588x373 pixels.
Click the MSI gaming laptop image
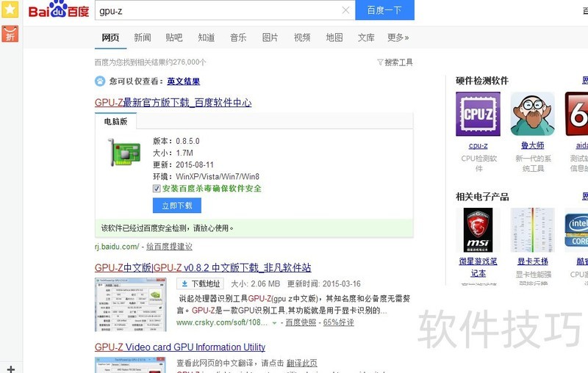click(x=478, y=230)
